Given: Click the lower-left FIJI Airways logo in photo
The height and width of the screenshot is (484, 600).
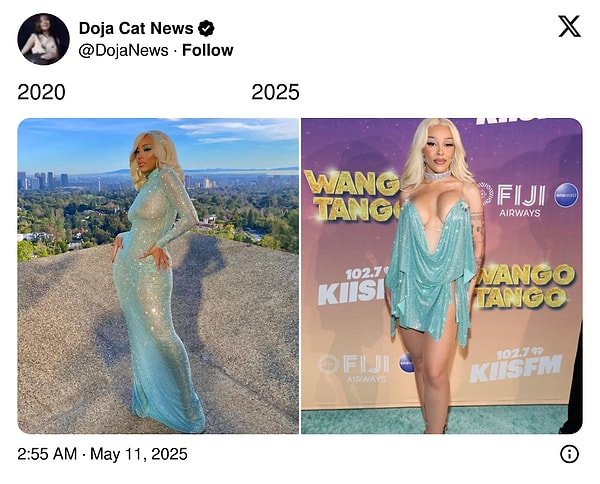Looking at the screenshot, I should pos(353,368).
